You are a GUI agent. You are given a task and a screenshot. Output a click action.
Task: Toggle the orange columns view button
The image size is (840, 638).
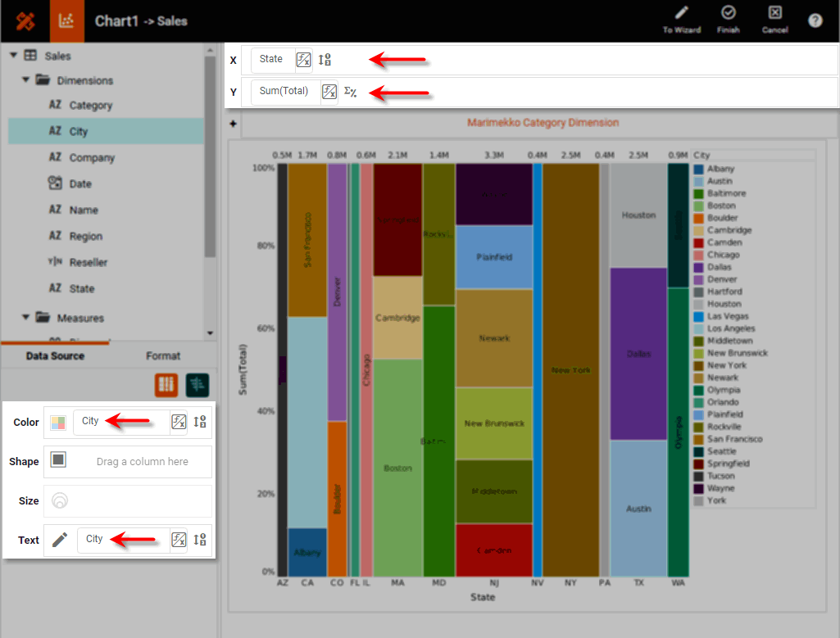click(x=166, y=384)
